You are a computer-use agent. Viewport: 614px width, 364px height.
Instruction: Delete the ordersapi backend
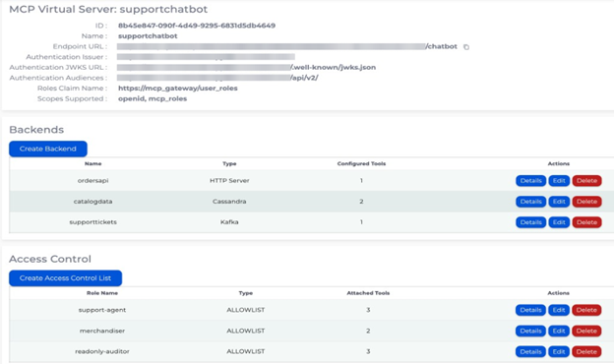click(586, 181)
